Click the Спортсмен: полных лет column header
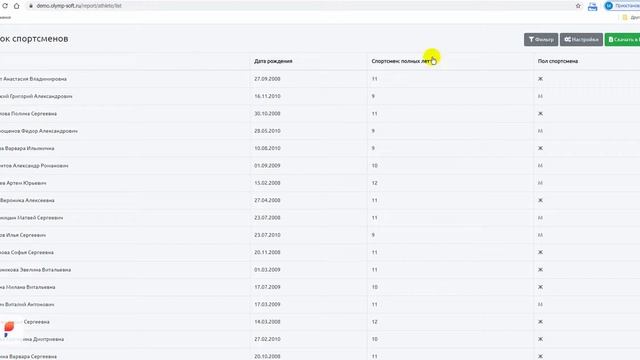 [400, 61]
